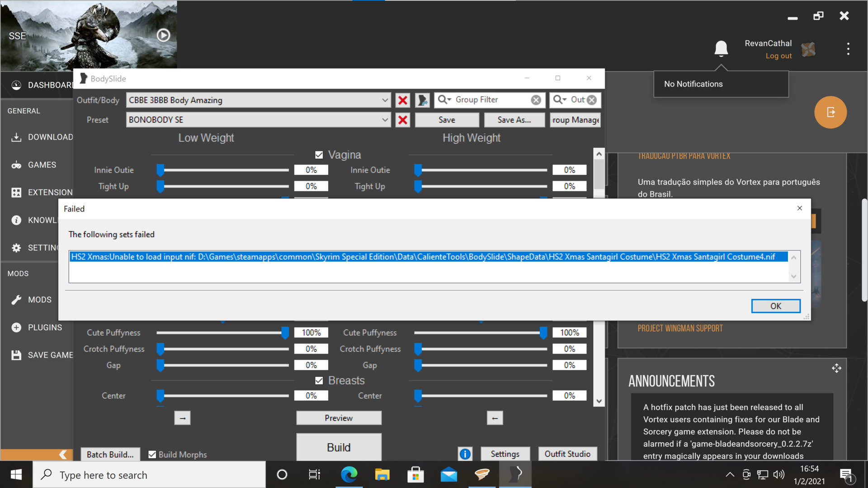Click the Group Filter text field

pyautogui.click(x=491, y=99)
